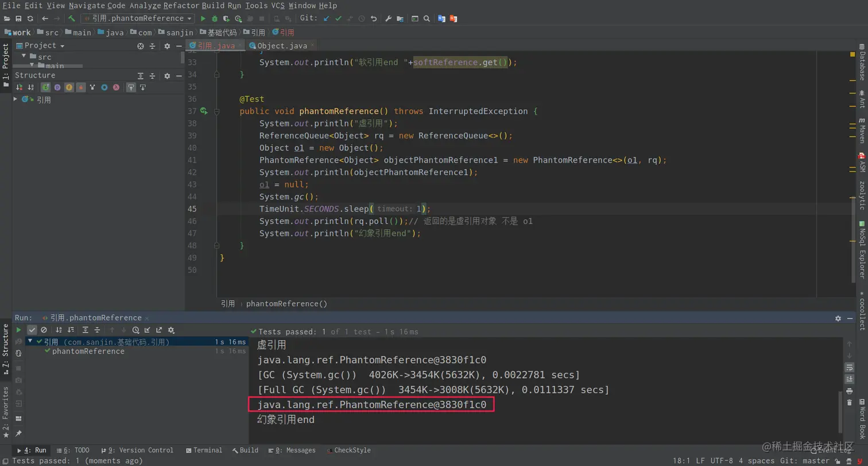Open the Terminal tool window tab
Viewport: 868px width, 466px height.
(x=203, y=450)
